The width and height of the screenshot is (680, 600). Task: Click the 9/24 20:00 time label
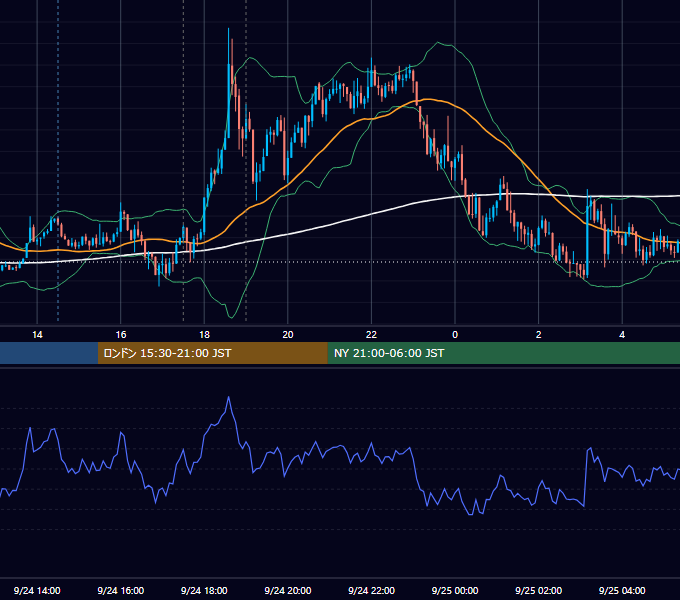[288, 590]
